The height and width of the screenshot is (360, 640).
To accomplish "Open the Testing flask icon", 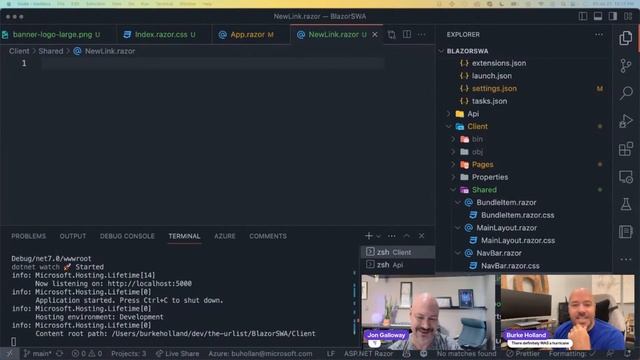I will [x=625, y=204].
